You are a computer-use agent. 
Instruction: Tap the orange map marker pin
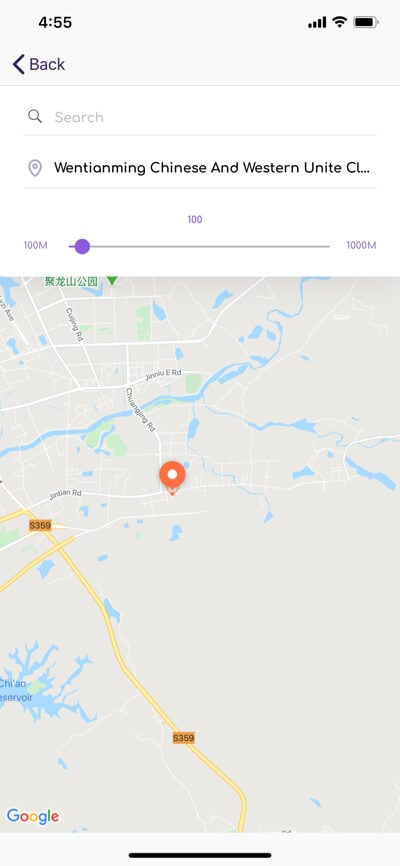click(x=172, y=477)
